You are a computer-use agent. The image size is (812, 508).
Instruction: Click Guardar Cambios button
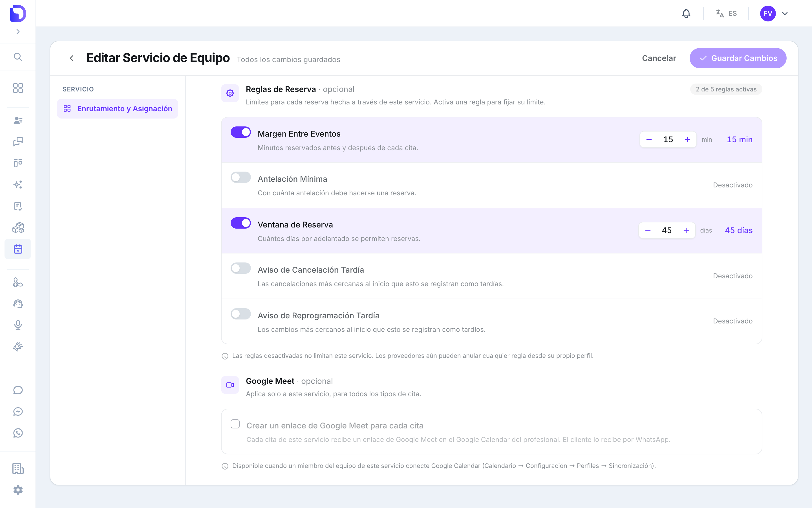point(738,58)
